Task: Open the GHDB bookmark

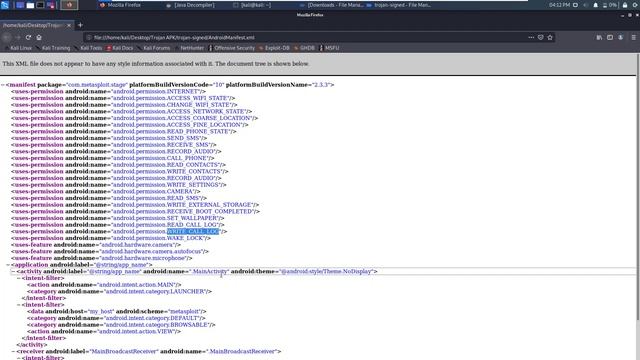Action: click(x=304, y=48)
